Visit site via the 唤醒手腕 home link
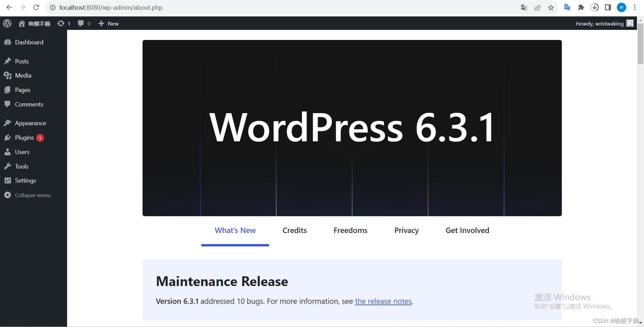Image resolution: width=644 pixels, height=327 pixels. 34,24
